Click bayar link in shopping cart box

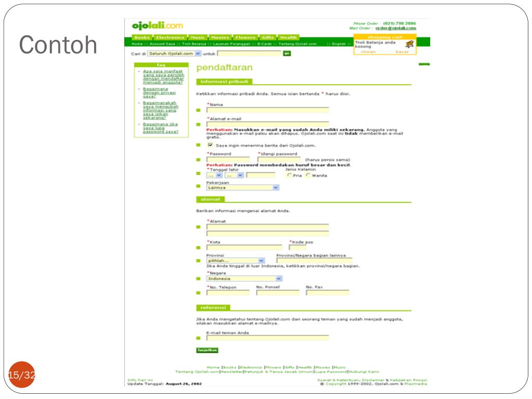coord(402,51)
